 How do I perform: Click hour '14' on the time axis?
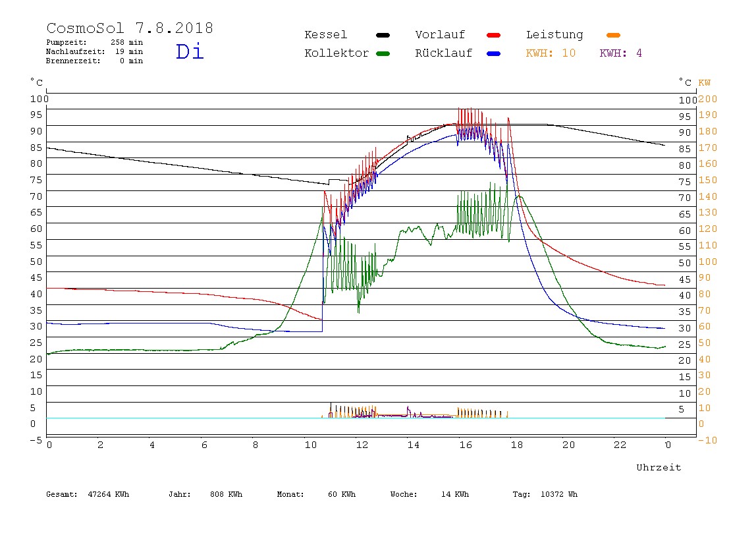tap(414, 445)
